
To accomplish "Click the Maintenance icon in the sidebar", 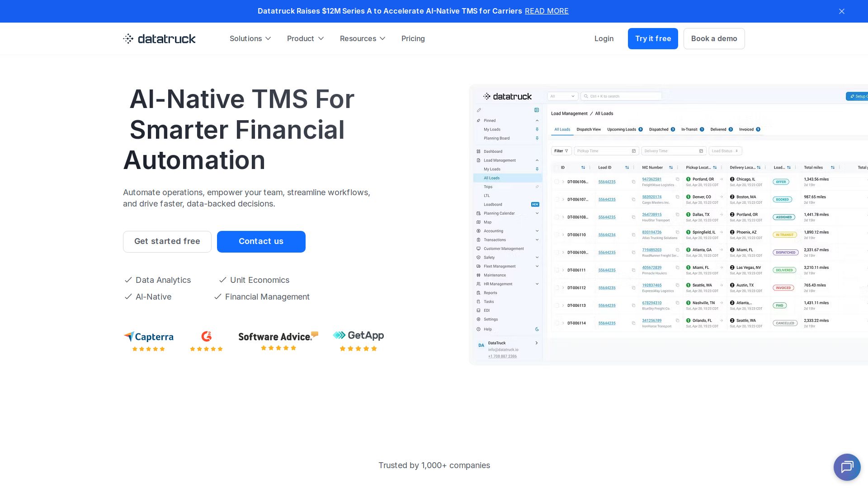I will (478, 275).
